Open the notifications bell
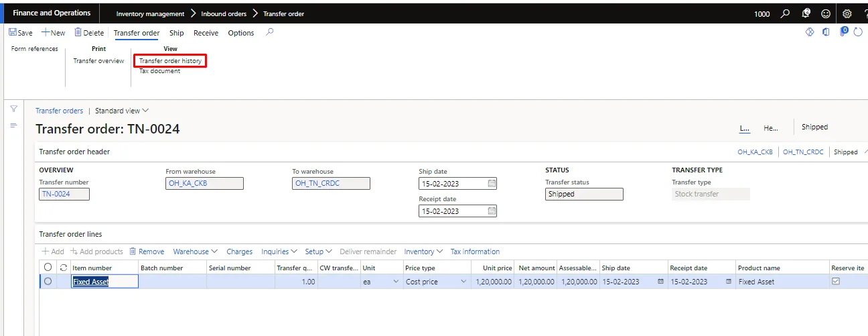This screenshot has height=336, width=868. 806,13
